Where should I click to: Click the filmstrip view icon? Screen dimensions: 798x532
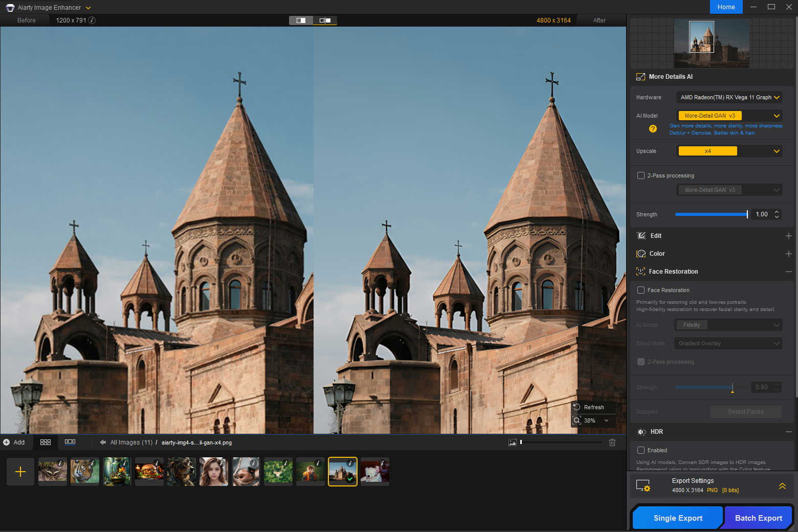pos(70,442)
